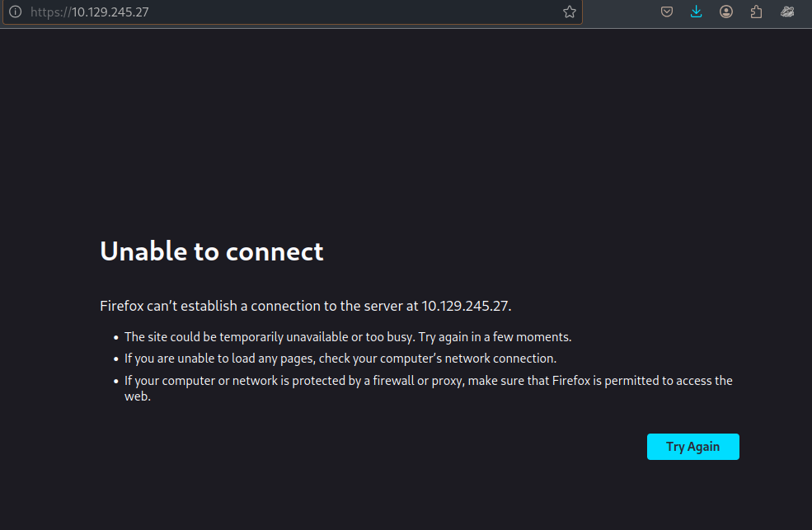This screenshot has height=530, width=812.
Task: Bookmark this page with the star icon
Action: (x=569, y=12)
